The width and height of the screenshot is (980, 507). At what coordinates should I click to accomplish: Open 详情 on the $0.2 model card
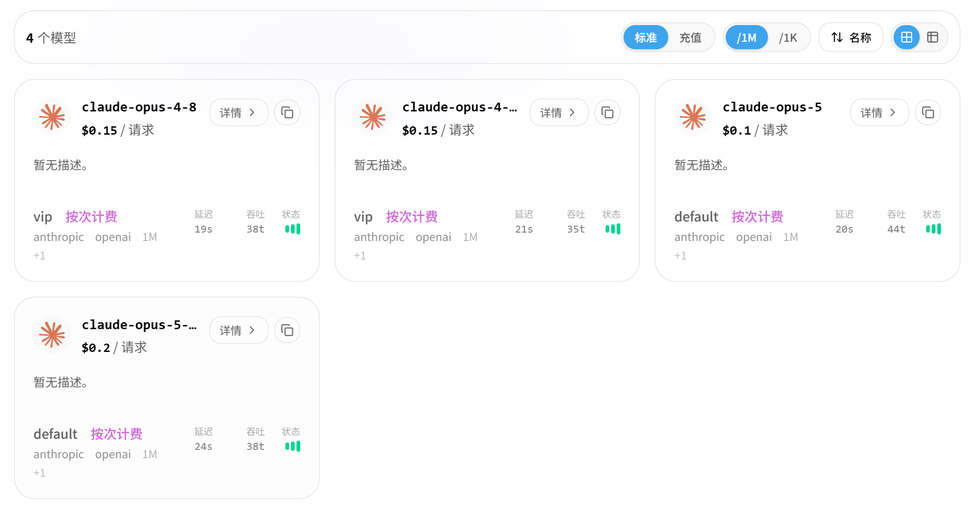239,330
